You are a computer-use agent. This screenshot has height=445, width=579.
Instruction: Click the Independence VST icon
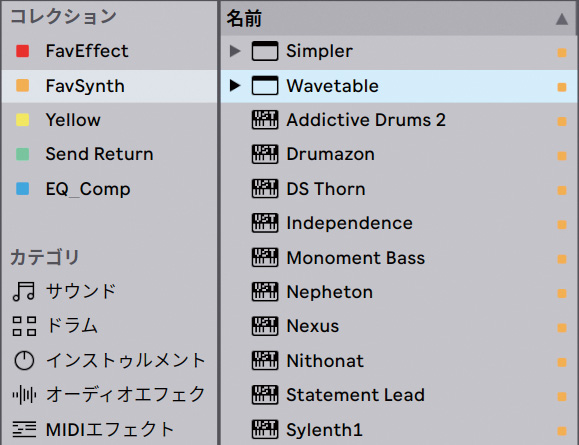[265, 223]
